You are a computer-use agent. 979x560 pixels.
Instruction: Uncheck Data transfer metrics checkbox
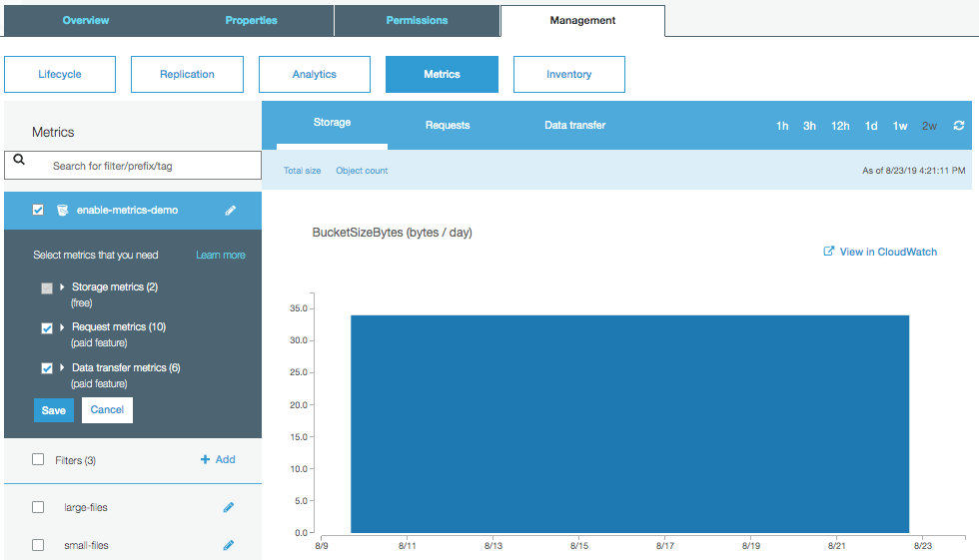47,368
